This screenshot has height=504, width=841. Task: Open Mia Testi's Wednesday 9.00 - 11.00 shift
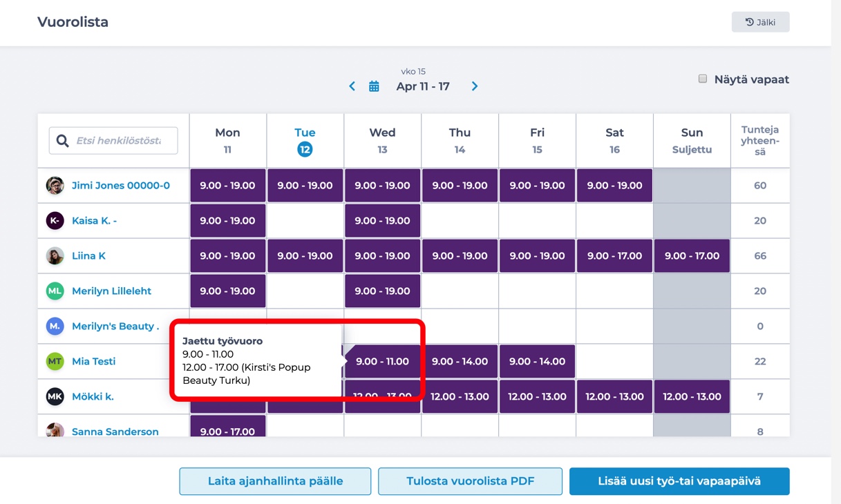[x=382, y=362]
